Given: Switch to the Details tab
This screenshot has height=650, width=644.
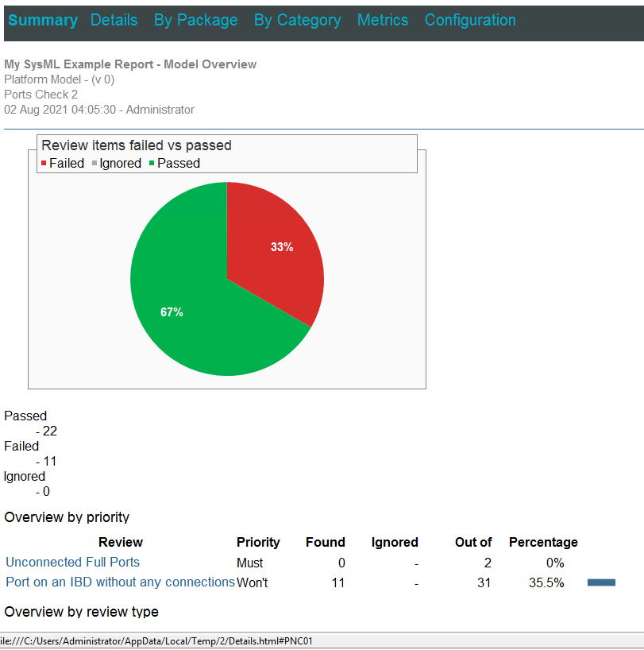Looking at the screenshot, I should click(x=114, y=20).
